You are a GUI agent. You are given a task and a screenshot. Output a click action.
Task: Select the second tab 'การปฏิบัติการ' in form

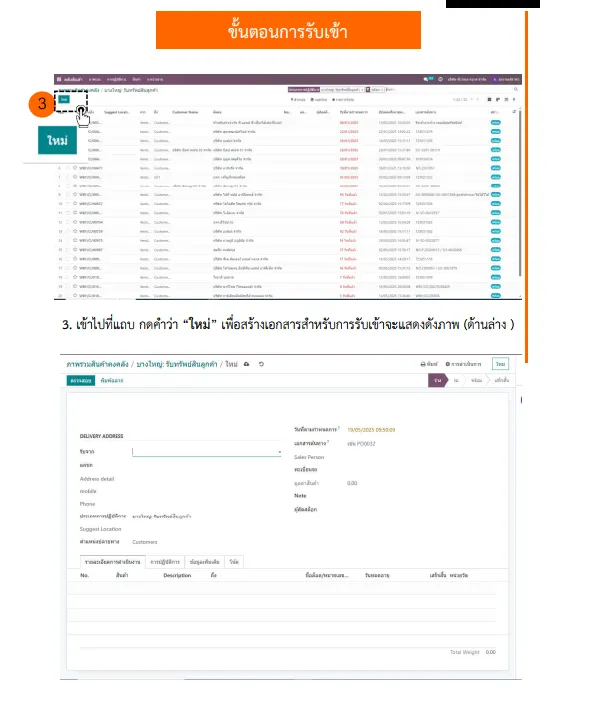tap(165, 562)
